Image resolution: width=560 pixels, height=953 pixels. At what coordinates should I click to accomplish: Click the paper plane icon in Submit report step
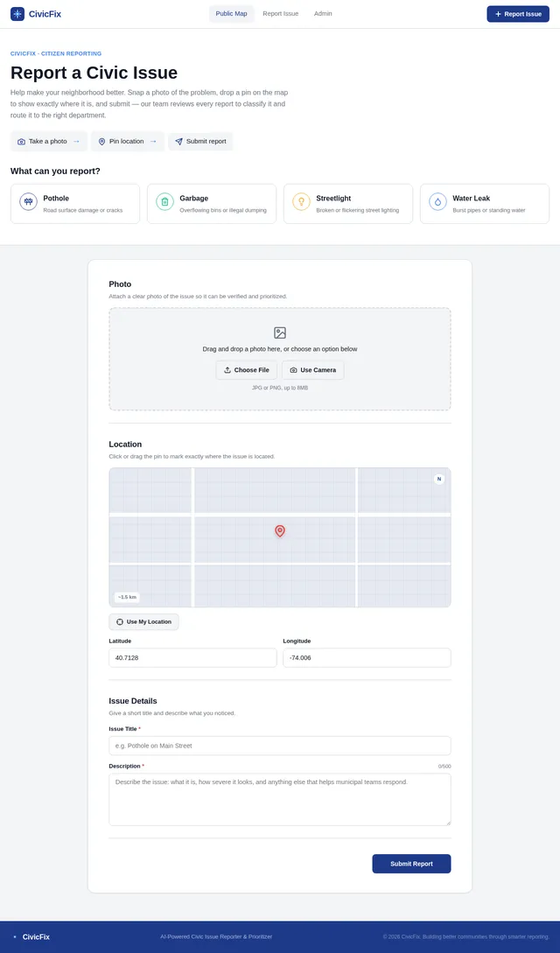178,142
